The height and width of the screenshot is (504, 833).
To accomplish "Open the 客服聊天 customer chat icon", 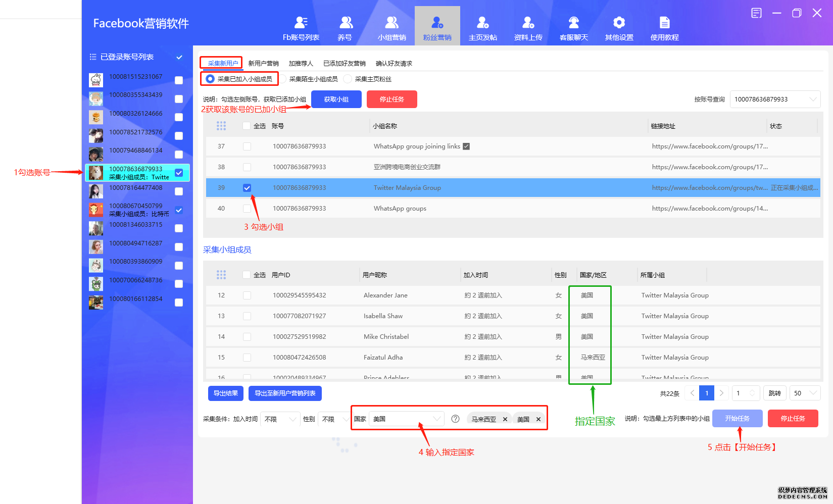I will point(573,23).
